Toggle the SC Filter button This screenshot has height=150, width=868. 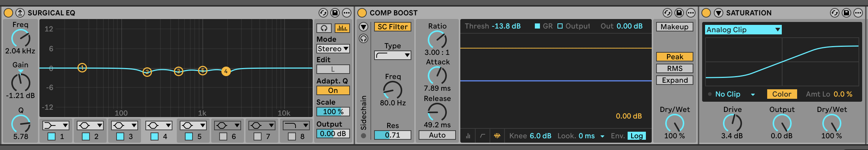click(393, 27)
